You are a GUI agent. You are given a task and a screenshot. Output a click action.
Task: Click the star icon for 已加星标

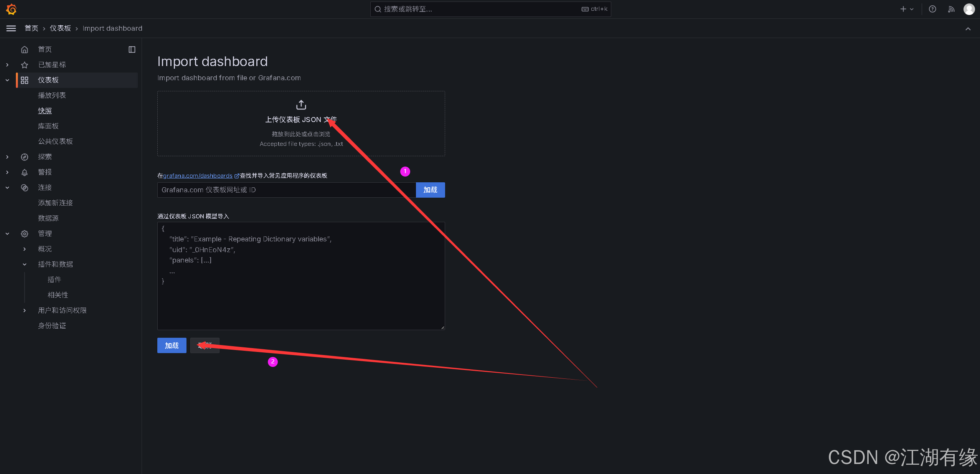point(25,65)
